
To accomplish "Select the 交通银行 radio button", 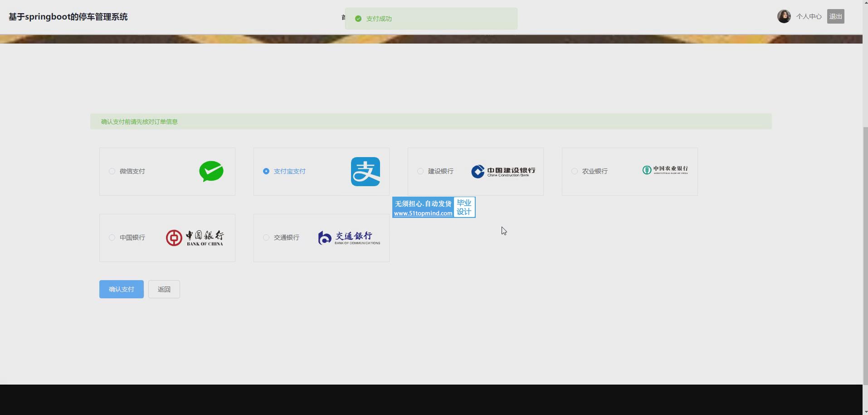I will (266, 237).
